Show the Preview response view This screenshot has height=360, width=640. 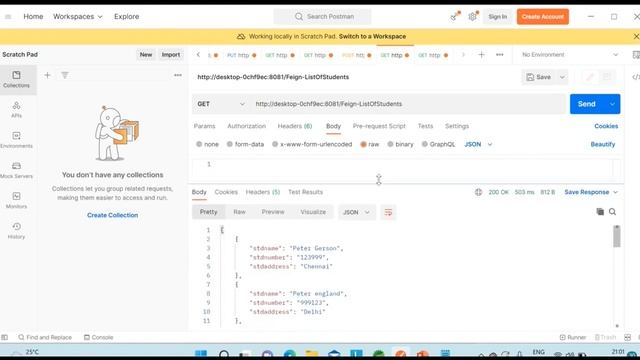coord(273,212)
